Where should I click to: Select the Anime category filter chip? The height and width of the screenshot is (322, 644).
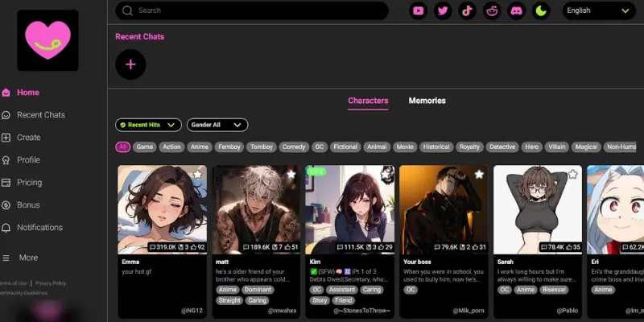coord(200,147)
